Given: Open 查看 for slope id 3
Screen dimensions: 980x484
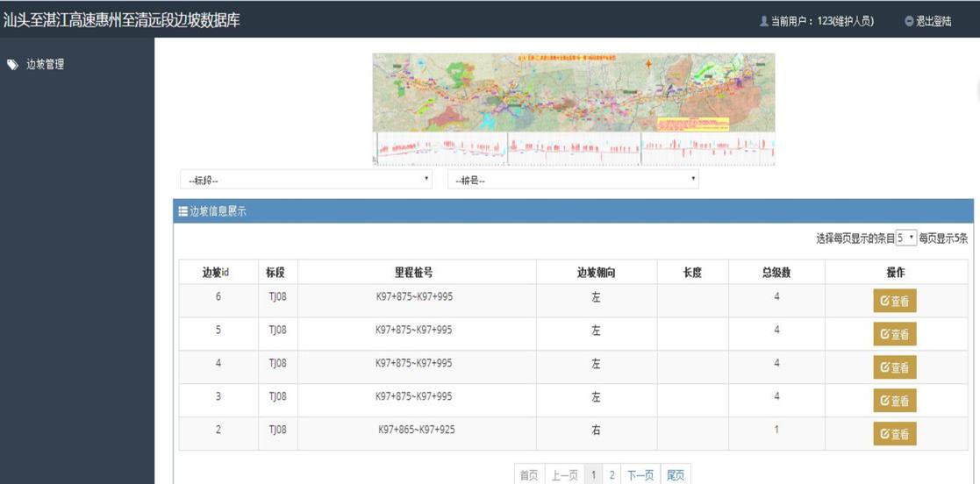Looking at the screenshot, I should point(894,401).
